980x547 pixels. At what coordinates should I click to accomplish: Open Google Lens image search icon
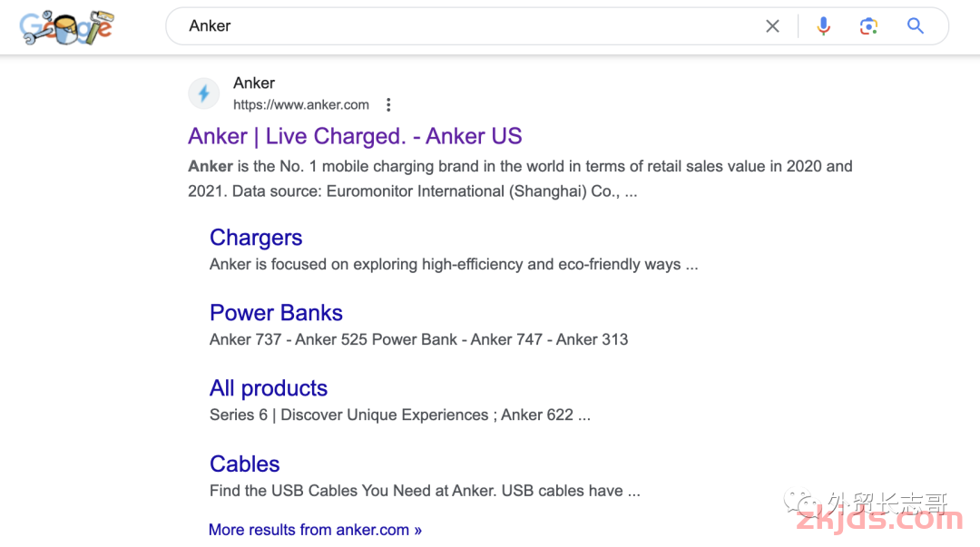tap(868, 26)
